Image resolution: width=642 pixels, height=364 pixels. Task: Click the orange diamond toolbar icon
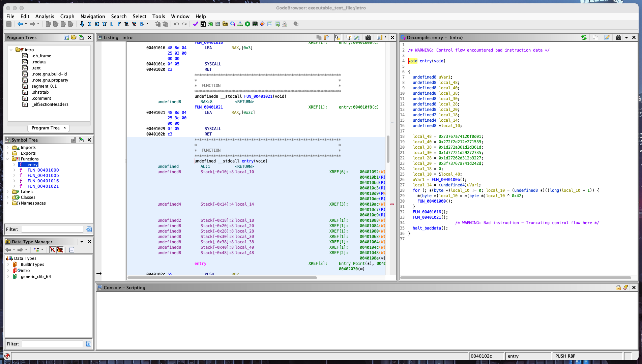tap(262, 24)
